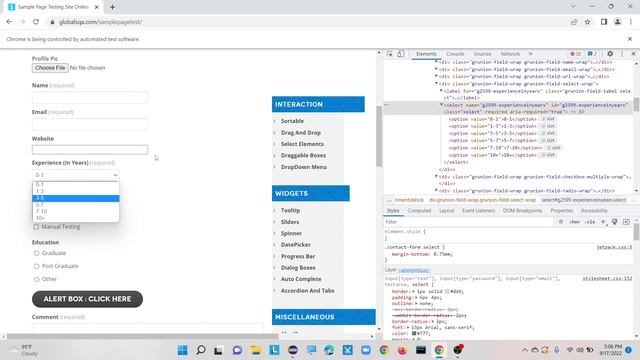Click the ALERT BOX : CLICK HERE button
The image size is (640, 360).
coord(87,299)
